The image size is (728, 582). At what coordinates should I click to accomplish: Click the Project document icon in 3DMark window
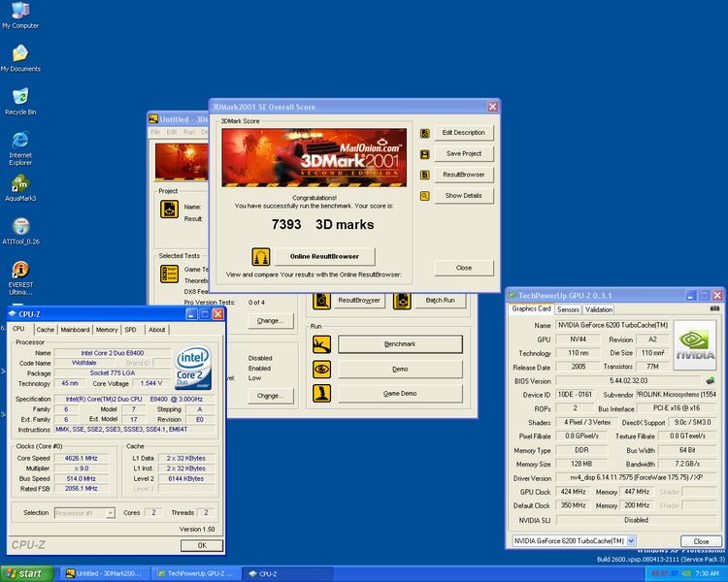(x=170, y=209)
